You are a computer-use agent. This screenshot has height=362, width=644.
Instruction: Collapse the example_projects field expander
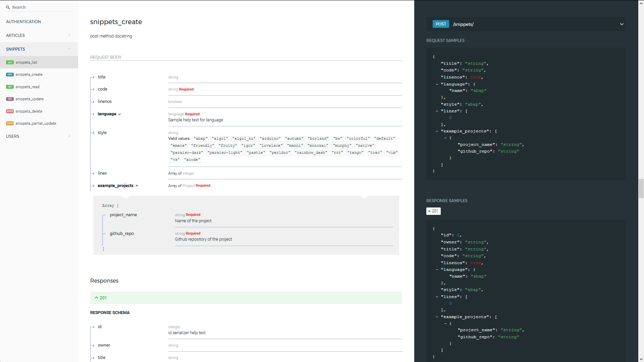click(x=138, y=186)
